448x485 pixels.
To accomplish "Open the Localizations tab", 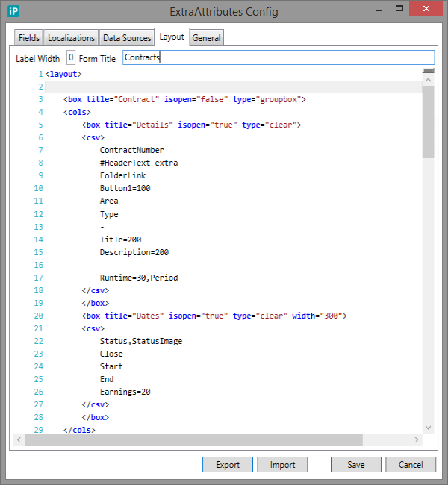I will pos(71,38).
